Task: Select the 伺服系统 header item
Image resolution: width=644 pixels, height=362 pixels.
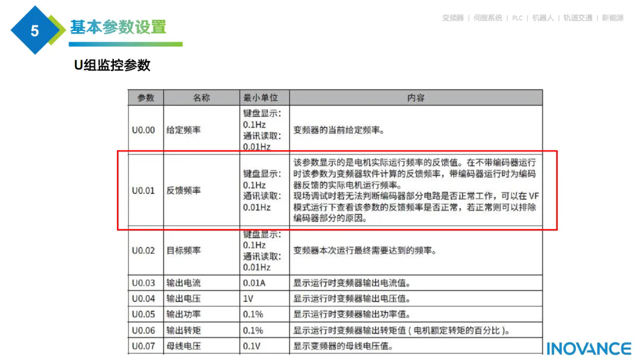Action: [x=488, y=18]
